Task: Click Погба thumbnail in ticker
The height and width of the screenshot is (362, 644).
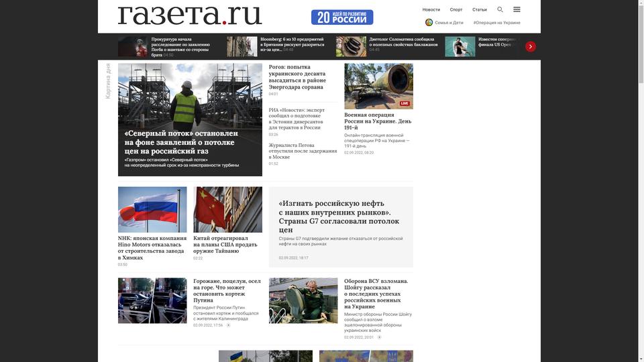Action: (133, 46)
